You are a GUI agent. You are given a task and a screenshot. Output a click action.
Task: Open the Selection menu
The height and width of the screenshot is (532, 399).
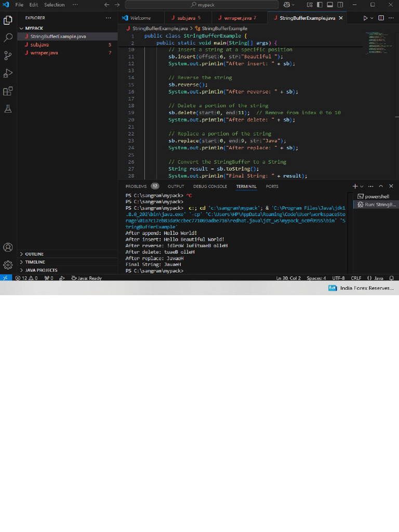click(54, 5)
